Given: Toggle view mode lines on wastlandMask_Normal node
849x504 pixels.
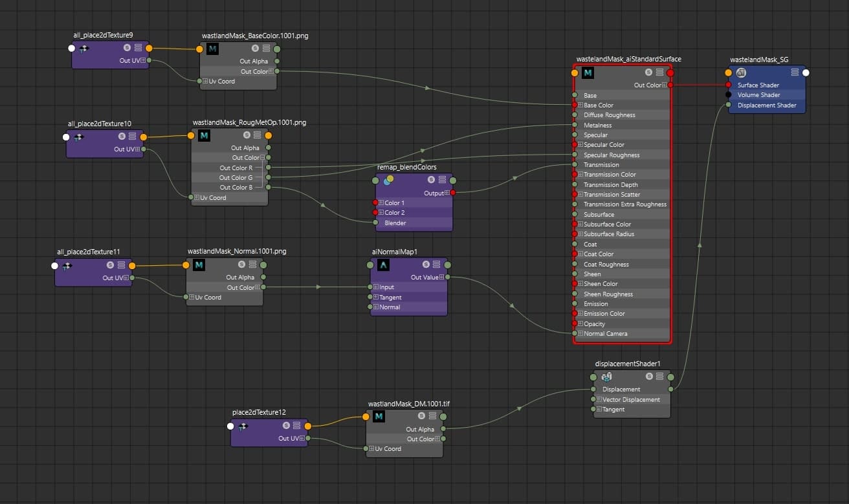Looking at the screenshot, I should tap(252, 265).
